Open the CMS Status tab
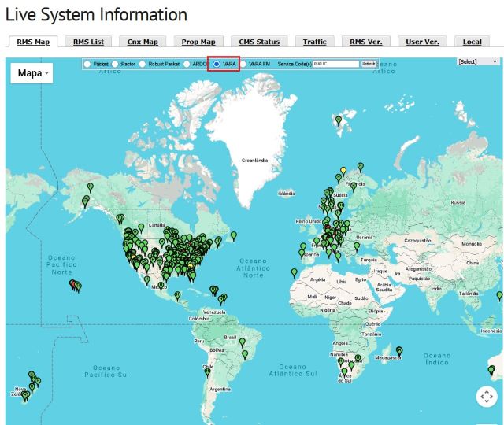The image size is (504, 425). [x=259, y=42]
